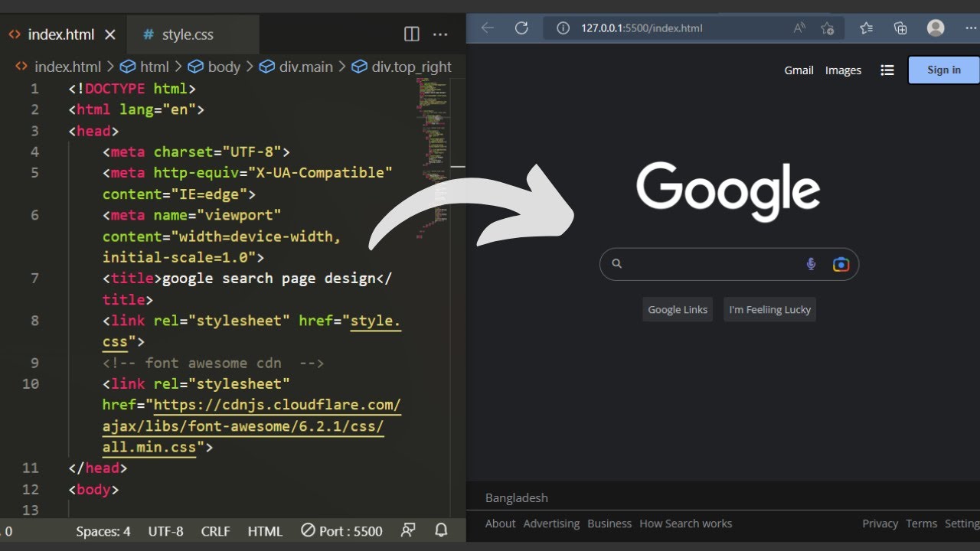Open the browser Favorites list
Screen dimensions: 980x551
tap(866, 28)
